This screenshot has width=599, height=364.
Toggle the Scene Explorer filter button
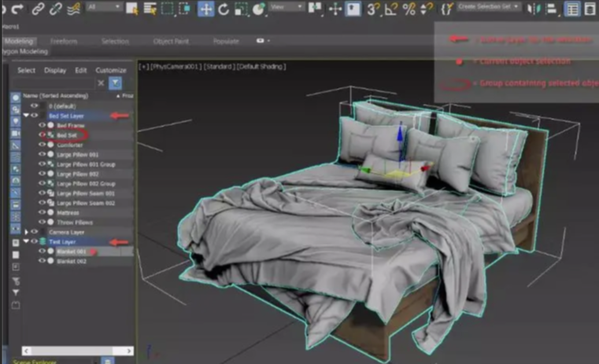(x=116, y=83)
